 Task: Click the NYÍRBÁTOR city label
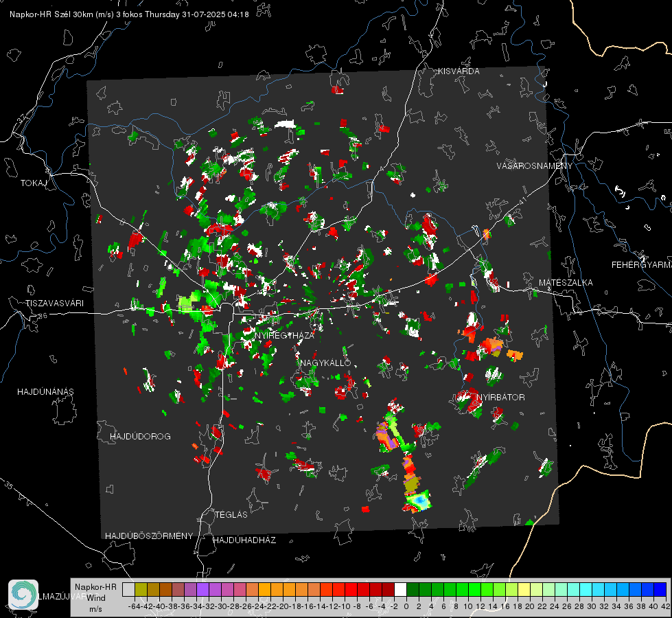pyautogui.click(x=500, y=398)
